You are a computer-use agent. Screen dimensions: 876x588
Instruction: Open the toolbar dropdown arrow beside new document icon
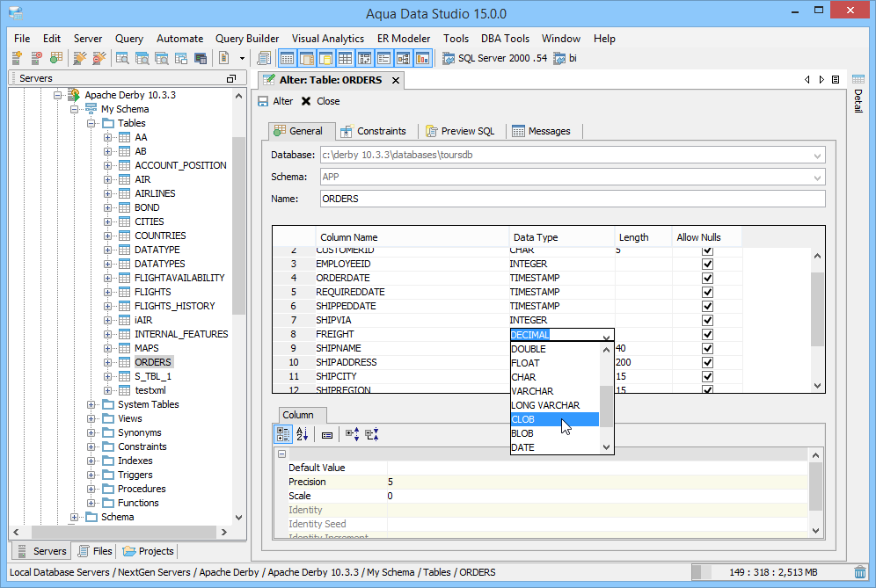point(242,58)
